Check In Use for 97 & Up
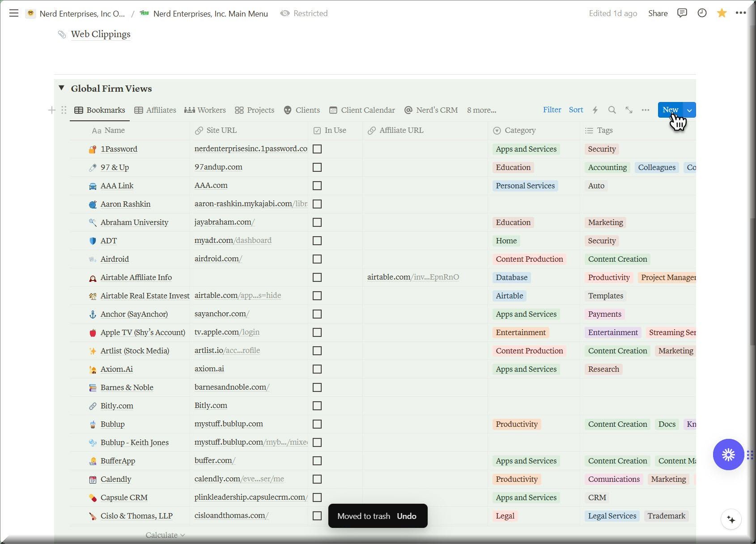756x544 pixels. pos(317,167)
